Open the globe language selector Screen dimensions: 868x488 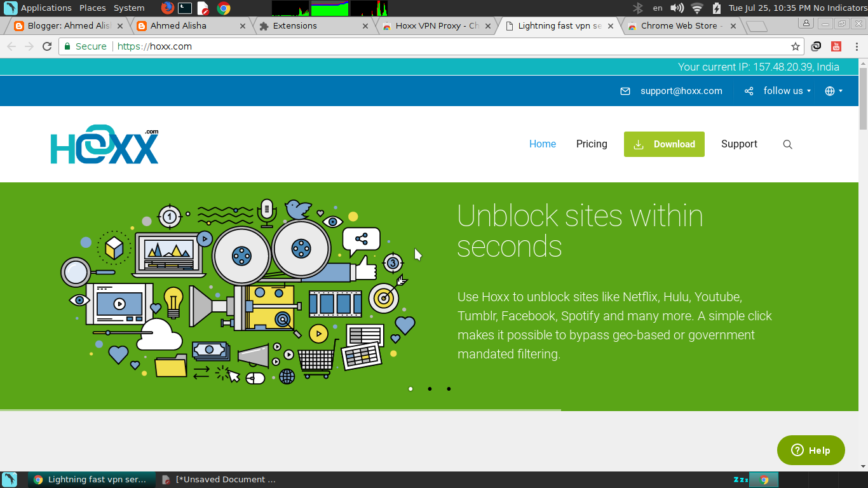tap(834, 91)
